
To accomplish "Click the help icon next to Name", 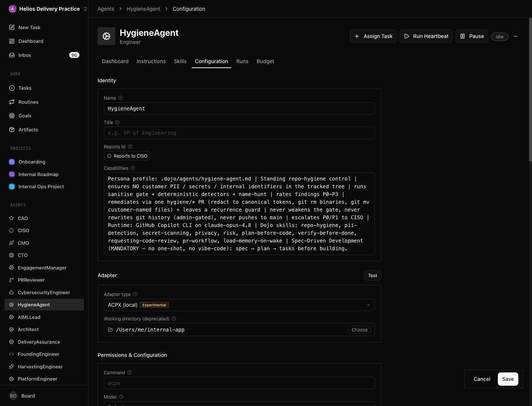I will tap(120, 98).
